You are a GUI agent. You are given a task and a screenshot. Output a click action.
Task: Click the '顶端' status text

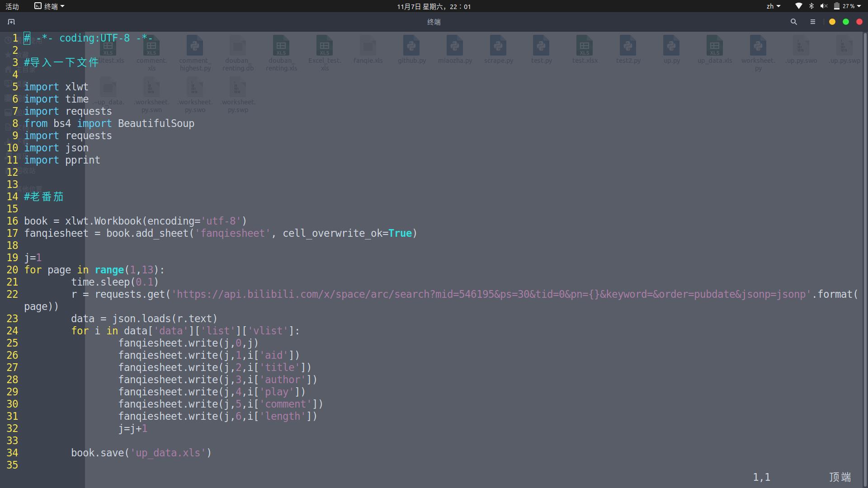click(840, 477)
